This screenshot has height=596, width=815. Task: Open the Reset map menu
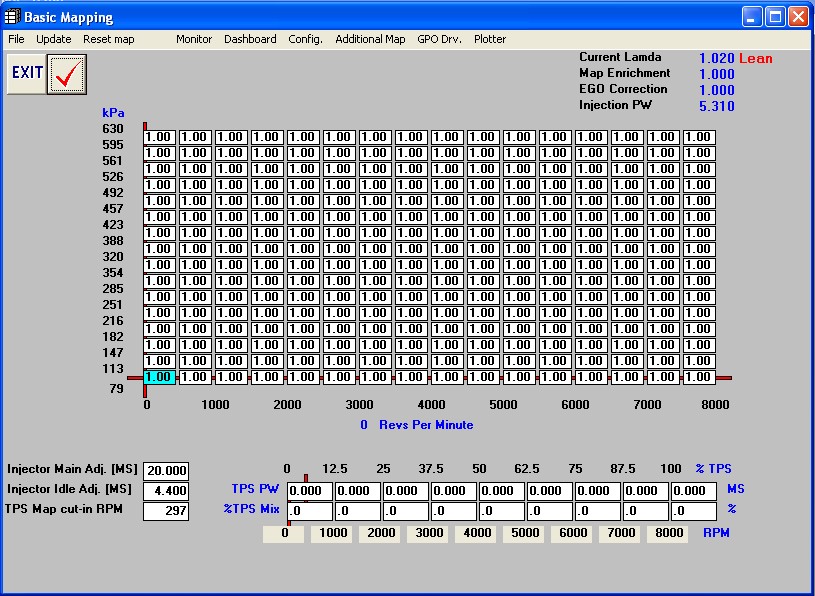point(109,39)
